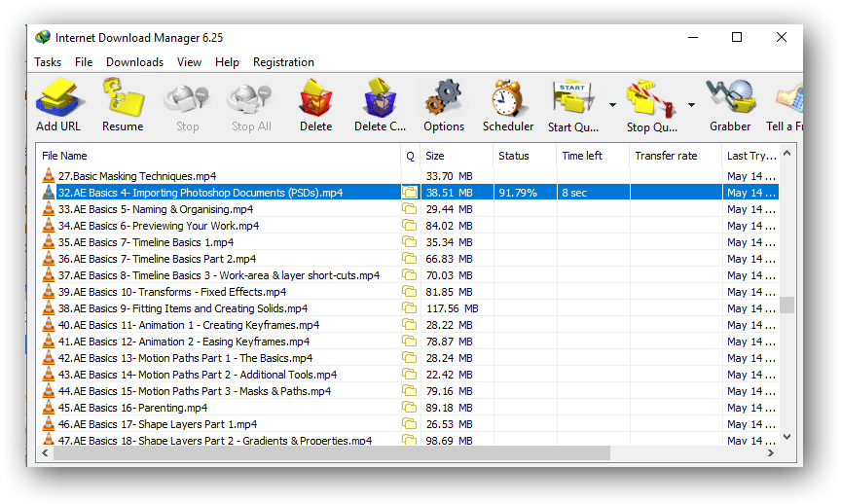
Task: Click the vertical scrollbar thumb
Action: tap(786, 305)
